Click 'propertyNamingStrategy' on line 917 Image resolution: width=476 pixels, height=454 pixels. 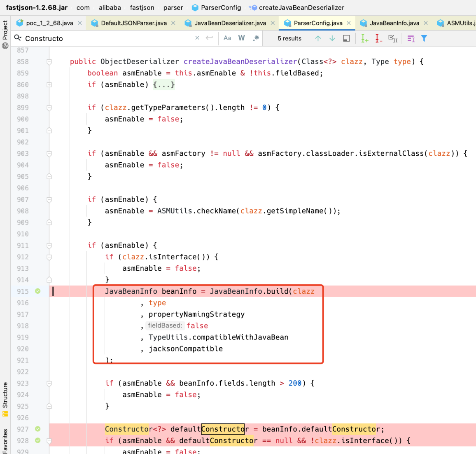pos(196,314)
